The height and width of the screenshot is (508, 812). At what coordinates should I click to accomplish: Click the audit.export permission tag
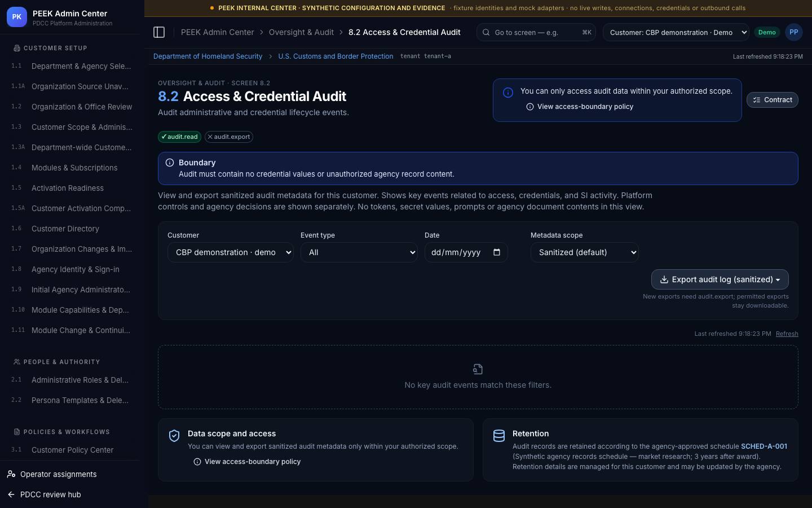pyautogui.click(x=229, y=137)
